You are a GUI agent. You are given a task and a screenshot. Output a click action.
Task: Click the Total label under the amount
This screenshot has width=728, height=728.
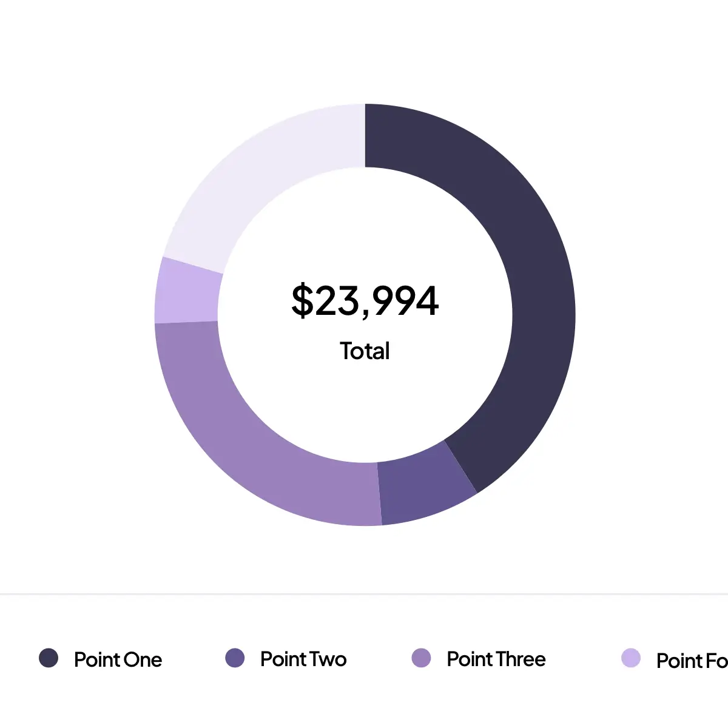point(365,351)
